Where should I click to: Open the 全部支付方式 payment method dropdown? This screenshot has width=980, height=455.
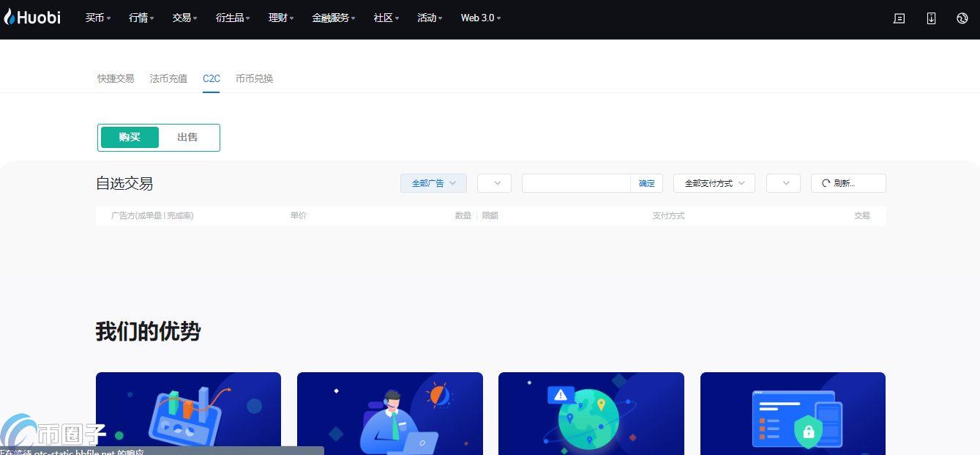click(x=714, y=183)
